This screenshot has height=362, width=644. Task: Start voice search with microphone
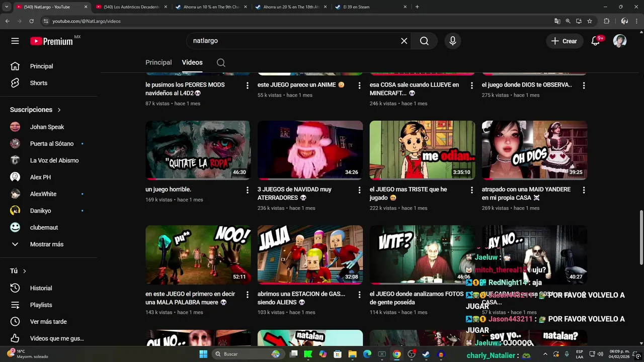pos(453,41)
